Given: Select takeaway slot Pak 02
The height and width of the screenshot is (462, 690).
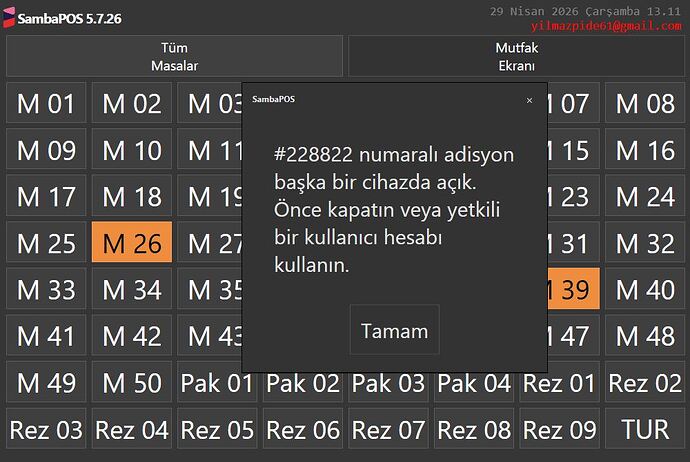Looking at the screenshot, I should click(x=303, y=386).
